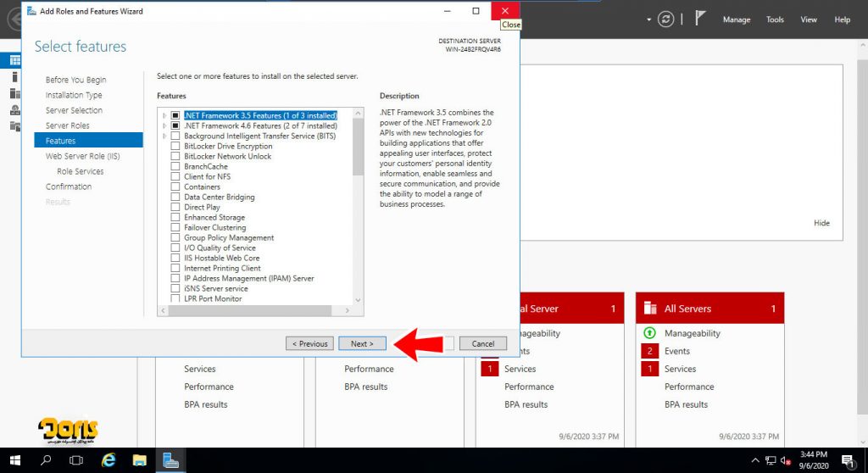Viewport: 868px width, 473px height.
Task: Open taskbar search magnifier
Action: (x=46, y=460)
